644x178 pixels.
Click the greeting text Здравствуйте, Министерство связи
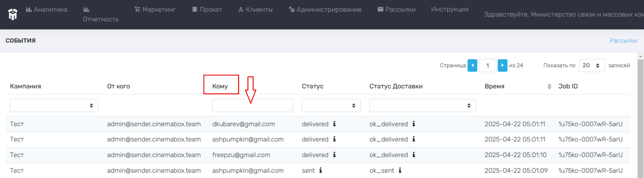pos(563,14)
